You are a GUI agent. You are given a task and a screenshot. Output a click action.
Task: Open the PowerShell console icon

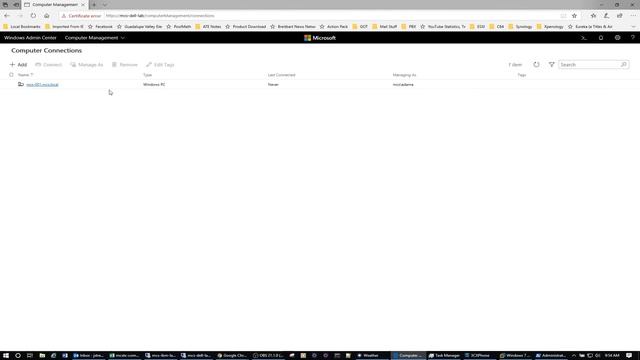(584, 38)
